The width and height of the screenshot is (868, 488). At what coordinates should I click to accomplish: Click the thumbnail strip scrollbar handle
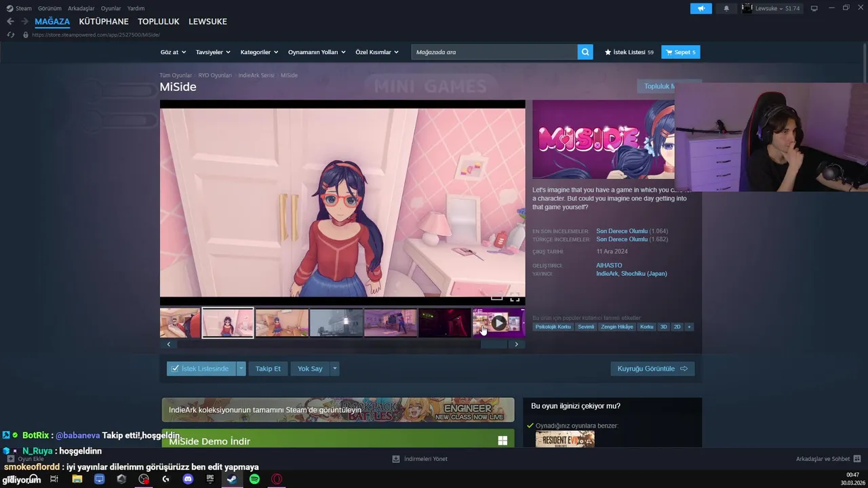pyautogui.click(x=494, y=344)
